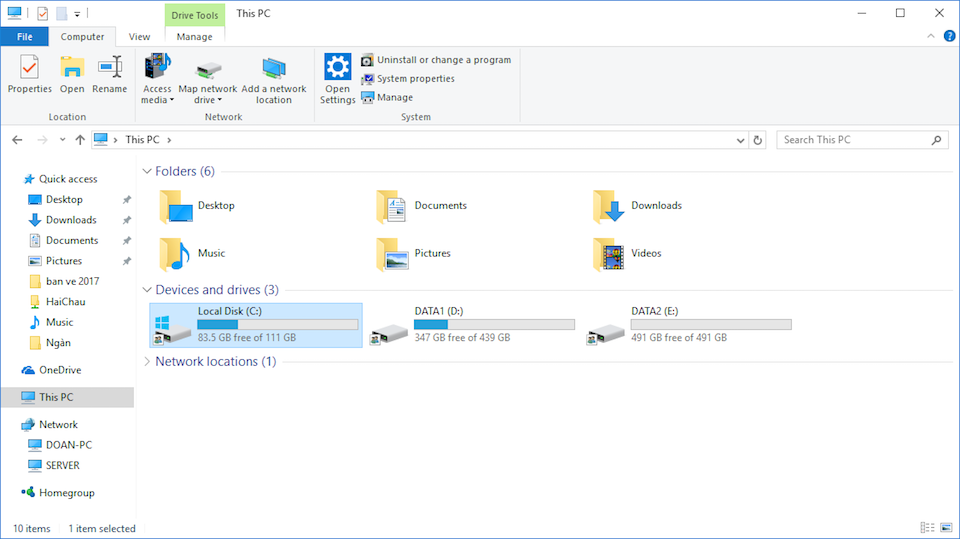Click the Forward navigation arrow
Viewport: 960px width, 539px height.
42,140
